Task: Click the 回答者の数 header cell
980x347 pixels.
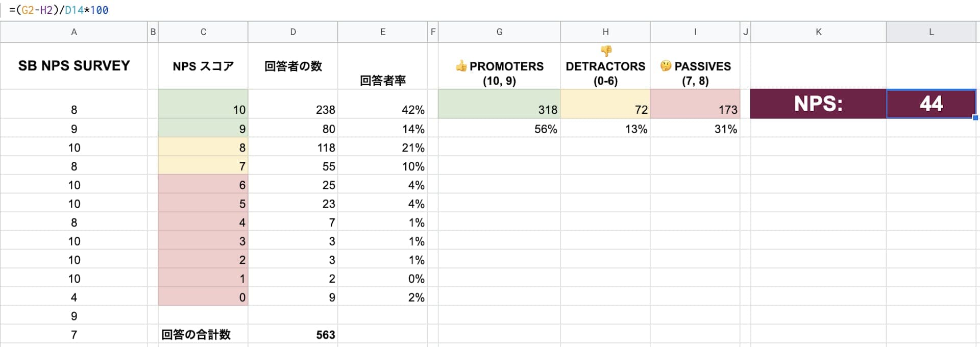Action: [x=293, y=66]
